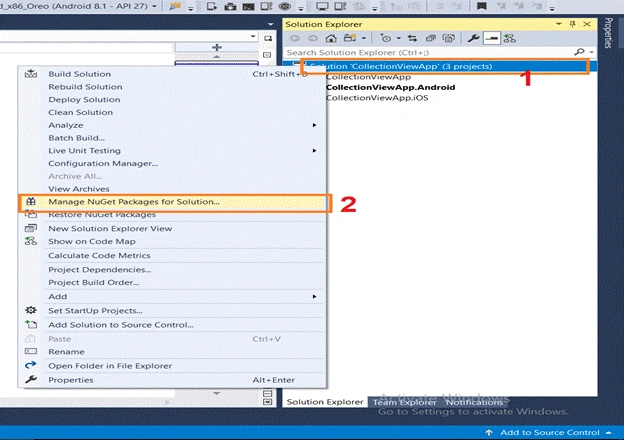Click the toolbox case icon in top toolbar
The width and height of the screenshot is (624, 440).
click(x=230, y=6)
